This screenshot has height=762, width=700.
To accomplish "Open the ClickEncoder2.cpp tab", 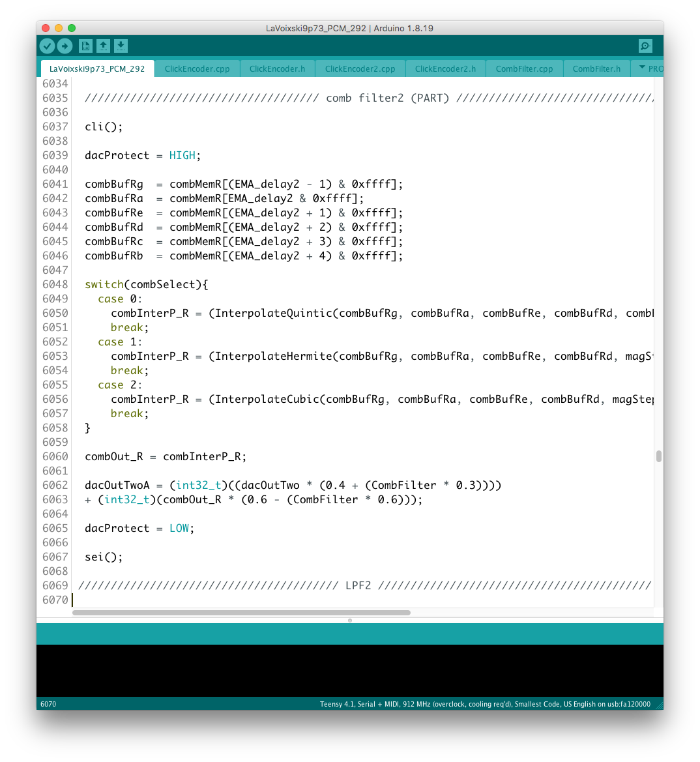I will point(360,68).
